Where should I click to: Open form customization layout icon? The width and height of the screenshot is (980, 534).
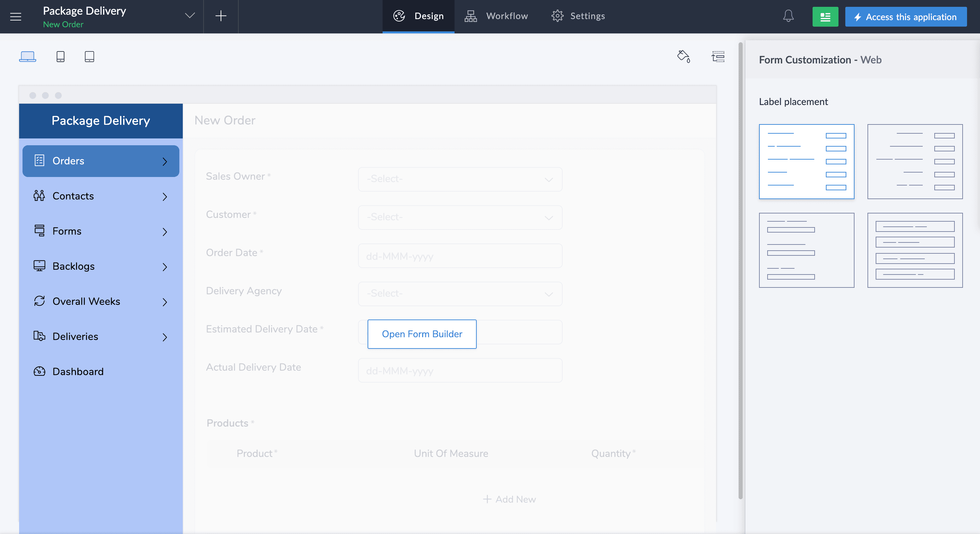718,57
